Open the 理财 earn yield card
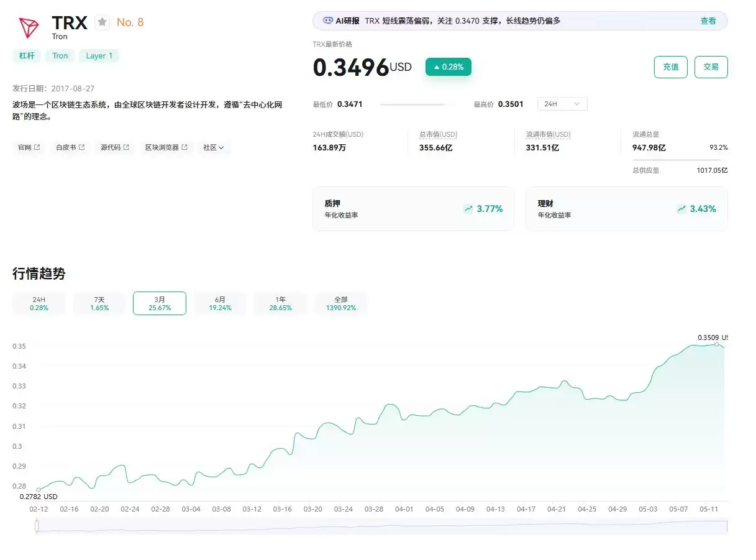 pyautogui.click(x=627, y=209)
